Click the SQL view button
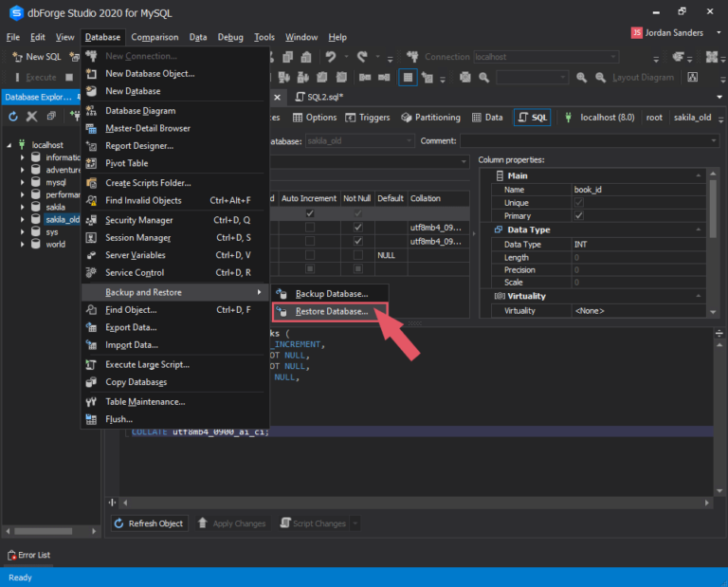The image size is (728, 587). (x=533, y=118)
